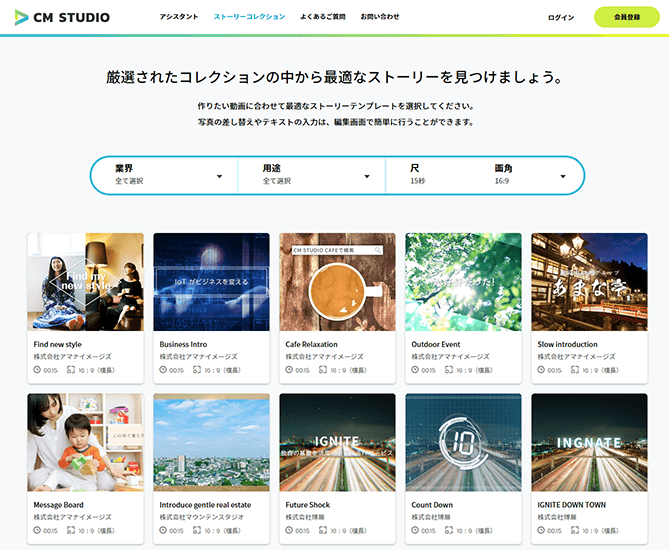Click the Introduce gentle real estate title

205,505
